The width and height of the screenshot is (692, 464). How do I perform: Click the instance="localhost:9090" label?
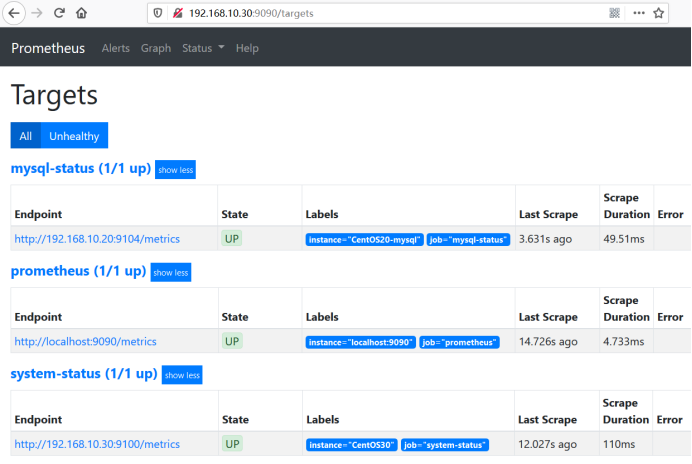point(361,342)
